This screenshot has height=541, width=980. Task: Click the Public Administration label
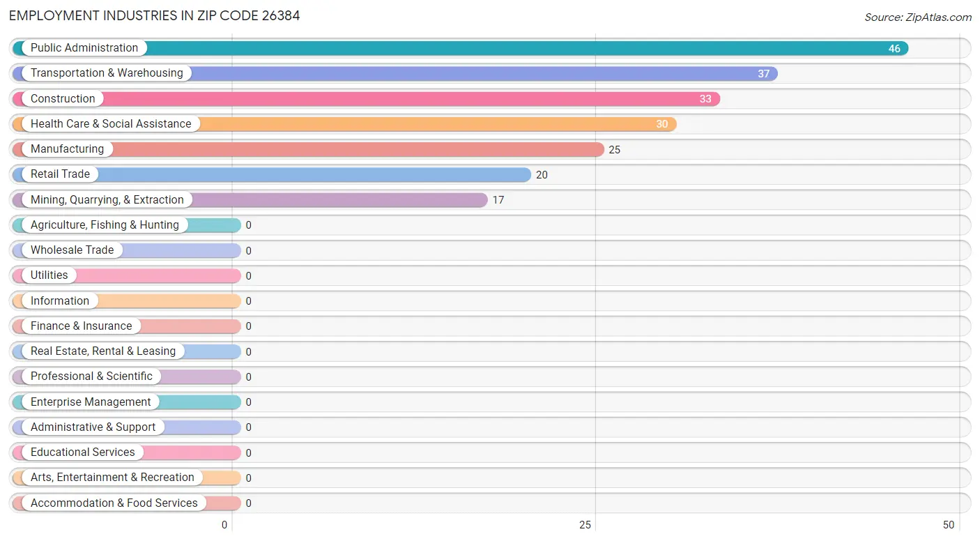click(84, 48)
